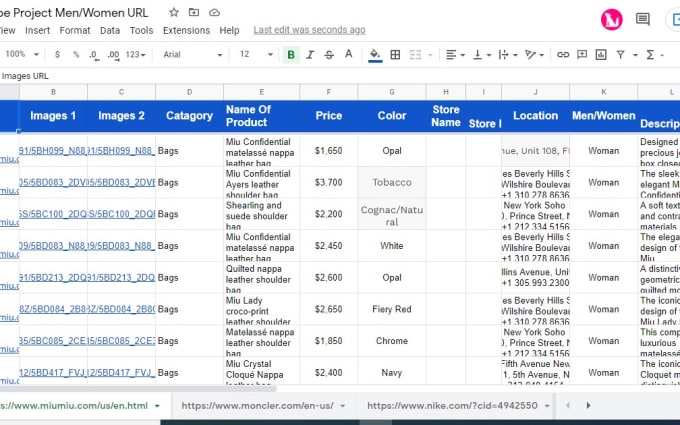Check cloud save status icon

click(x=214, y=13)
